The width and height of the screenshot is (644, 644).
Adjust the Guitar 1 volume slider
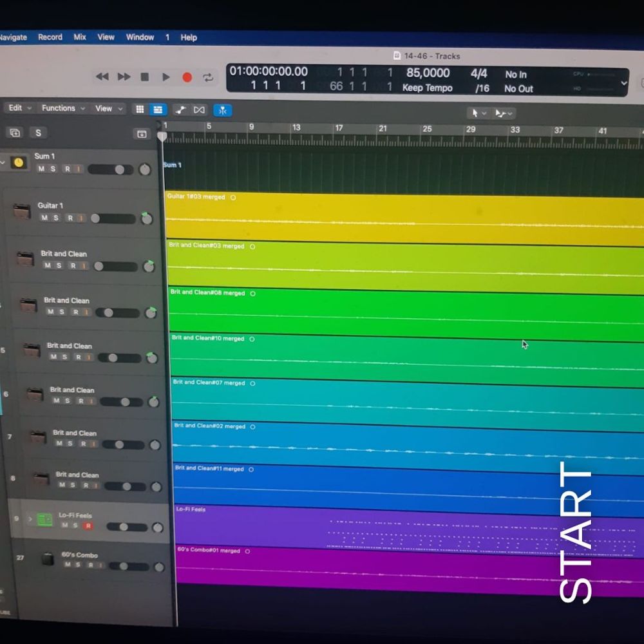(x=113, y=218)
